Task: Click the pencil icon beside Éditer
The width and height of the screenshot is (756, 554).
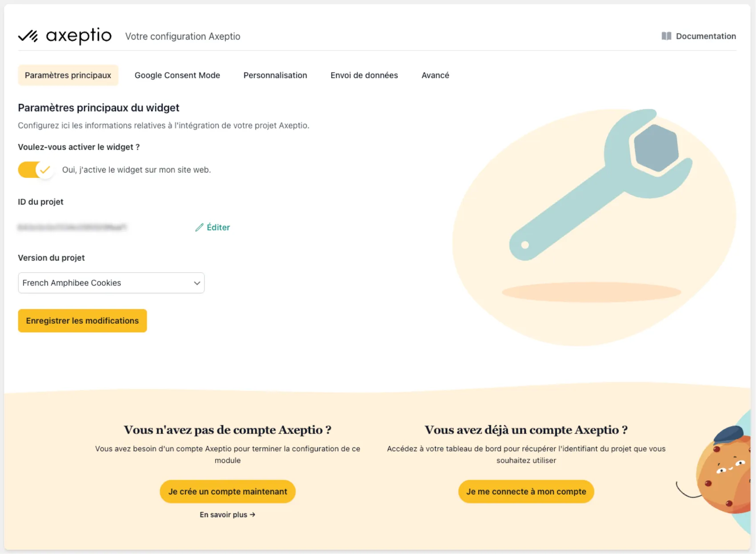Action: (199, 227)
